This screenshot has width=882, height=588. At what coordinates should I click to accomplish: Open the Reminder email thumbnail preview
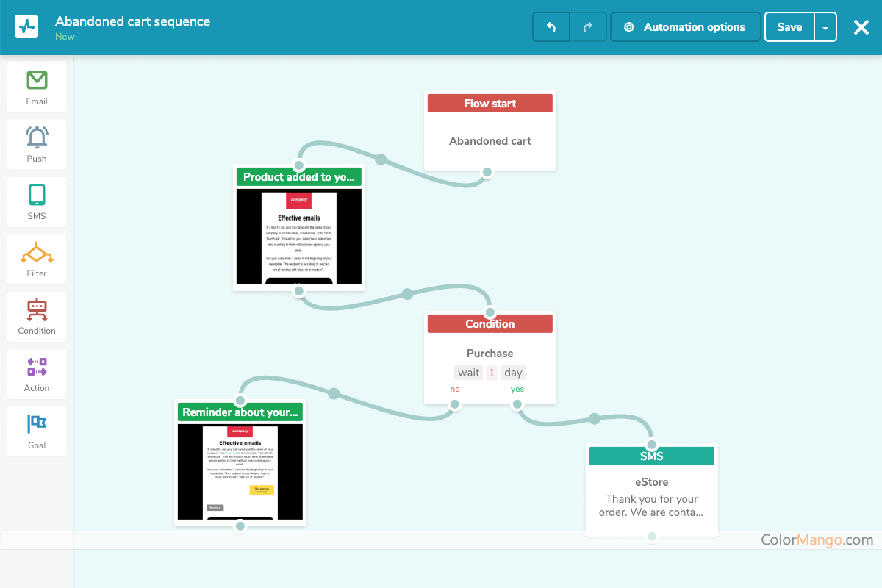(240, 471)
